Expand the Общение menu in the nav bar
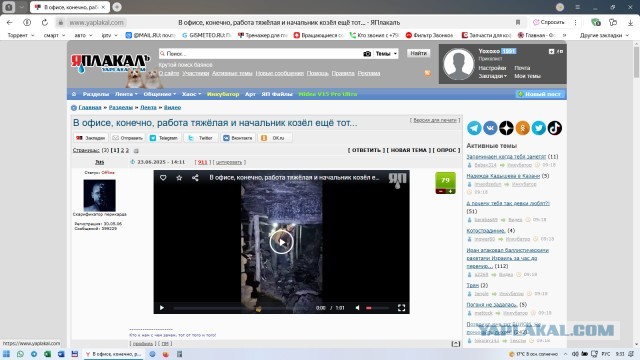Screen dimensions: 640x360 [160, 94]
